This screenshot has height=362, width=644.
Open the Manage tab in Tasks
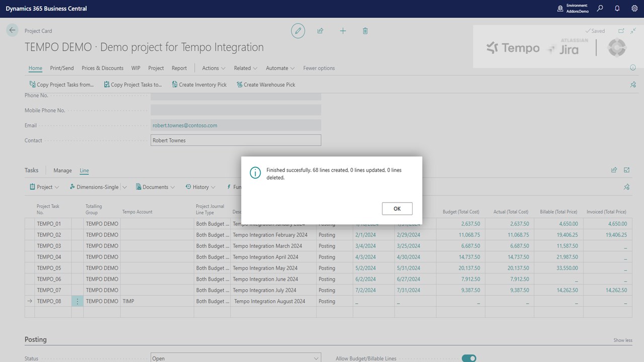[62, 170]
